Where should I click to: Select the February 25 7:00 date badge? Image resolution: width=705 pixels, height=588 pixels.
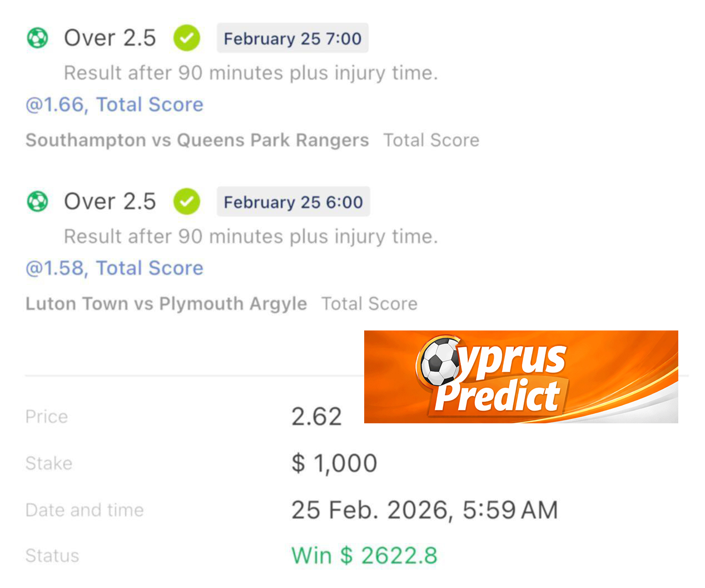coord(292,38)
